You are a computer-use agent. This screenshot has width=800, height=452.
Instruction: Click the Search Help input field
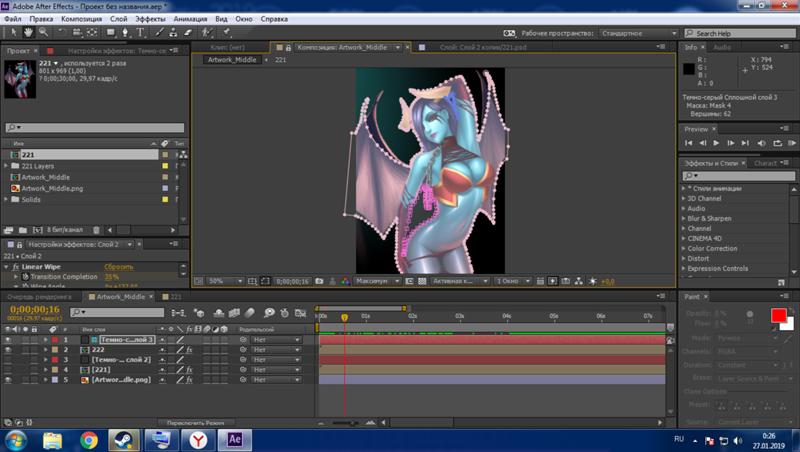tap(740, 33)
